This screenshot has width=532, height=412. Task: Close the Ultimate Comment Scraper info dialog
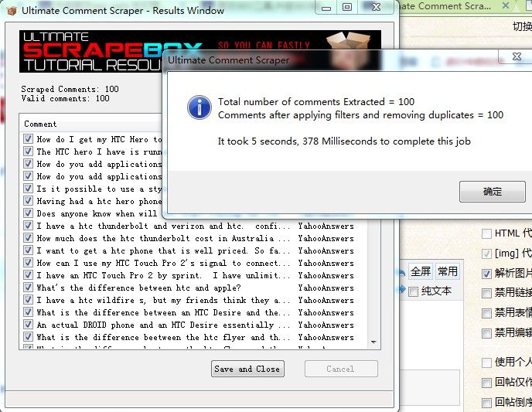(517, 56)
